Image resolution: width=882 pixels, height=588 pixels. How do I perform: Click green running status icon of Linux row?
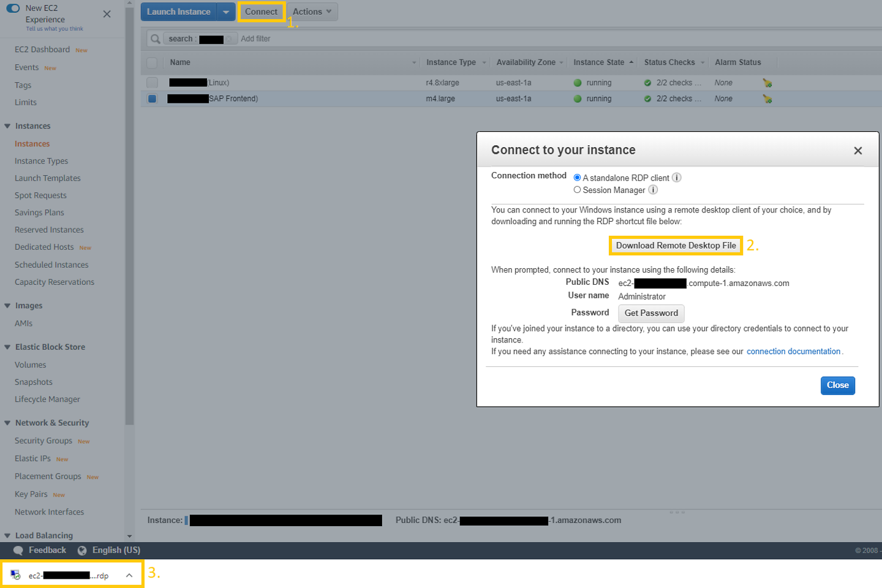click(x=578, y=83)
